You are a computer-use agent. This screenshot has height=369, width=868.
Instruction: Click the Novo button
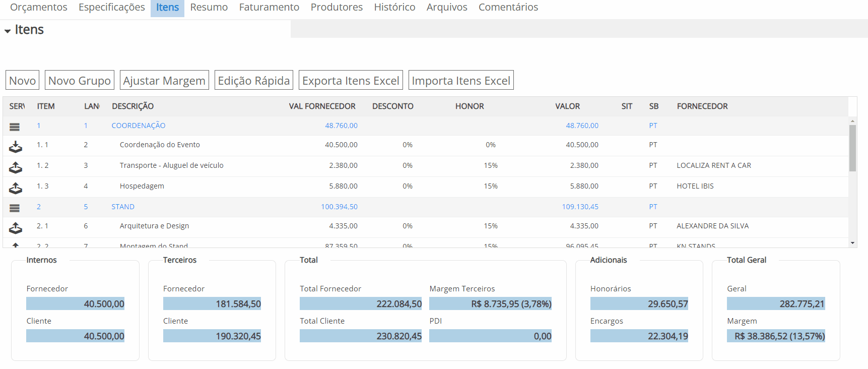(x=23, y=80)
